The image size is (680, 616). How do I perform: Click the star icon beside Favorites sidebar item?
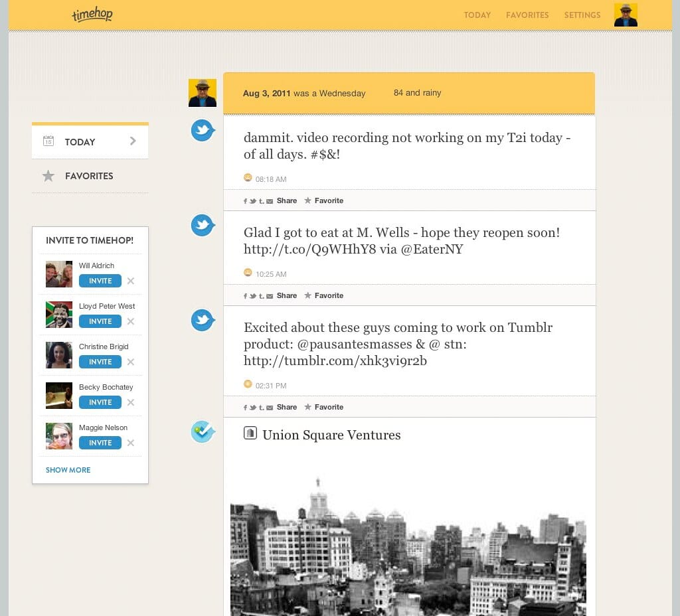tap(48, 175)
